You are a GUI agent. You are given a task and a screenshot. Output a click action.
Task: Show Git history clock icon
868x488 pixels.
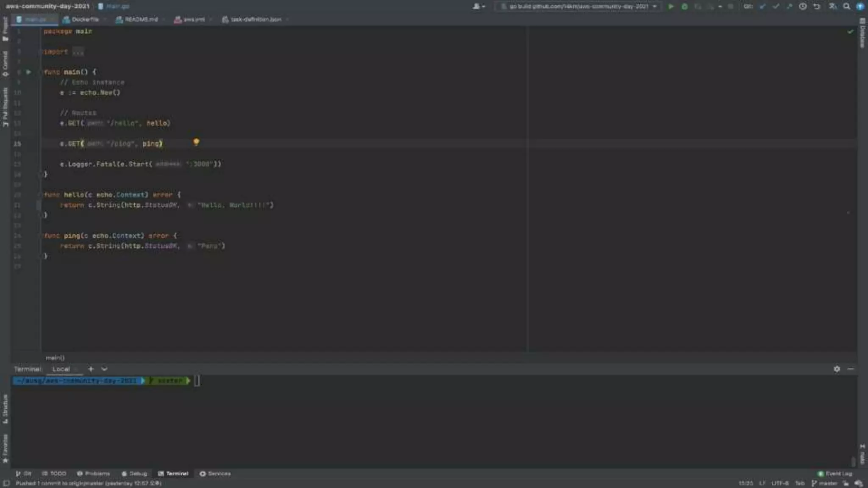click(x=802, y=6)
